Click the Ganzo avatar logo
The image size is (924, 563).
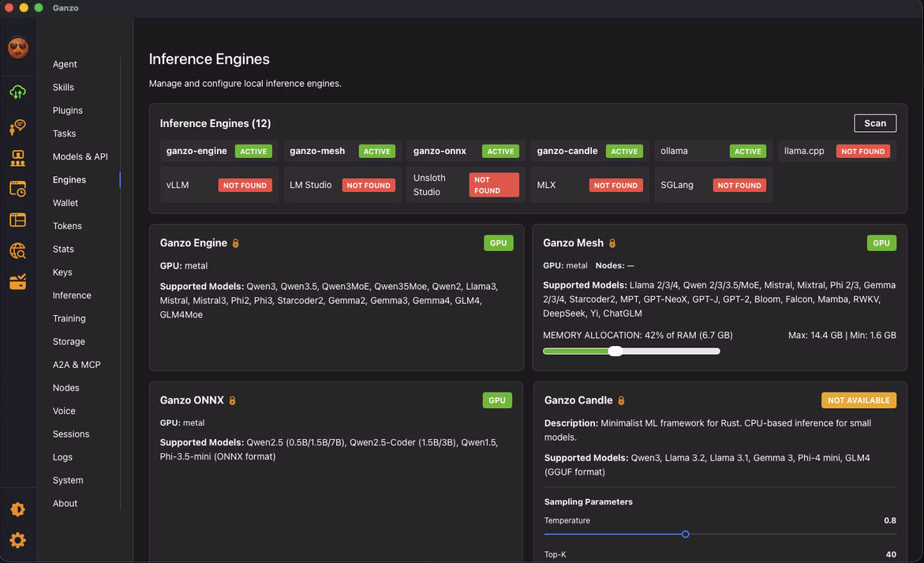(x=17, y=47)
